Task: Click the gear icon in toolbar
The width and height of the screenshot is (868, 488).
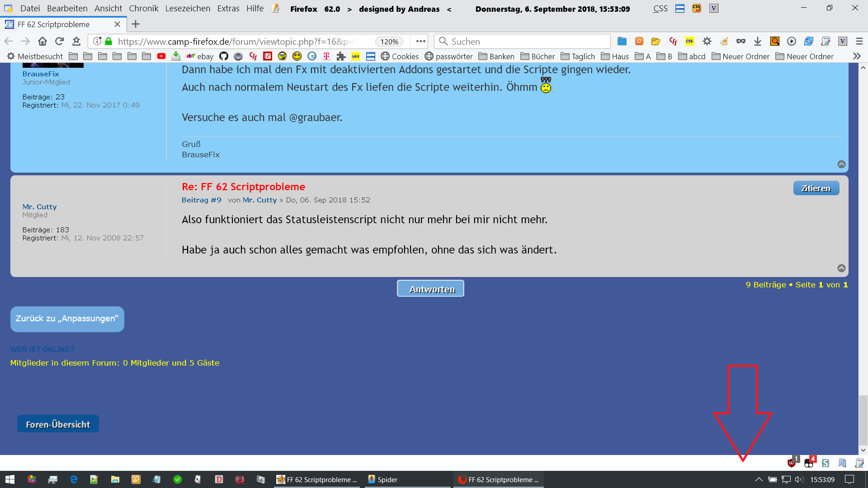Action: (x=707, y=42)
